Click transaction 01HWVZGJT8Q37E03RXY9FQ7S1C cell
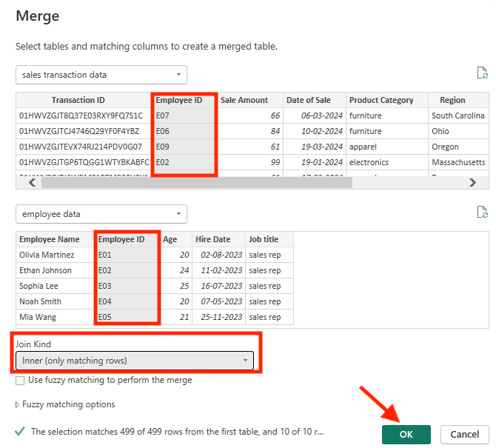496x448 pixels. (x=84, y=116)
